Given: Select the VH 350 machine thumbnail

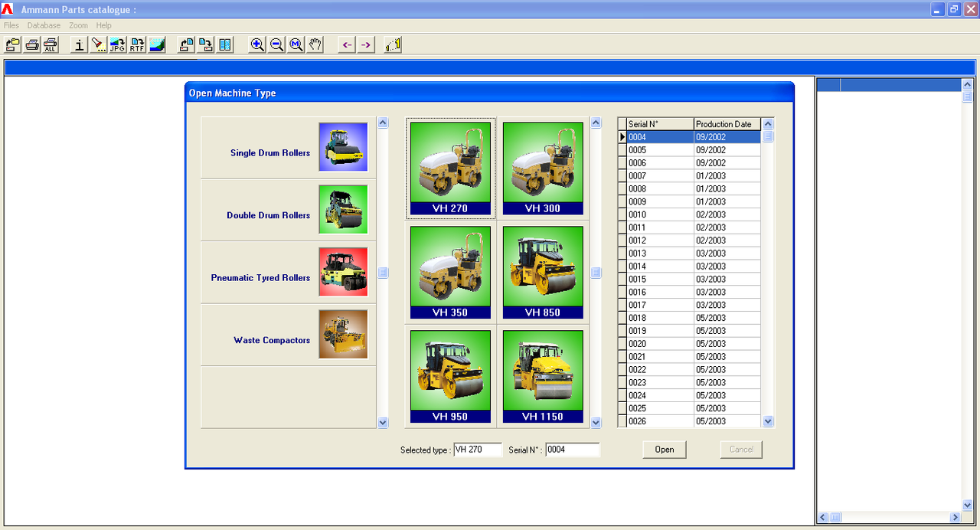Looking at the screenshot, I should (x=450, y=273).
